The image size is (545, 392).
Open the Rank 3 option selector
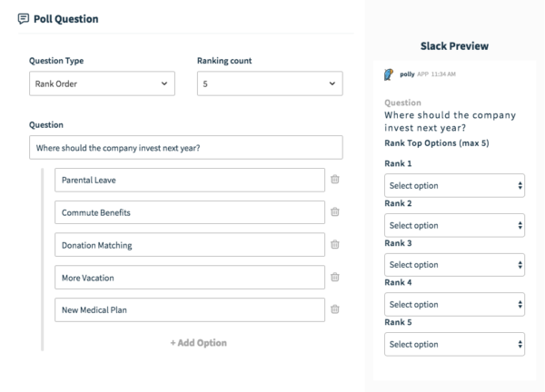click(455, 265)
